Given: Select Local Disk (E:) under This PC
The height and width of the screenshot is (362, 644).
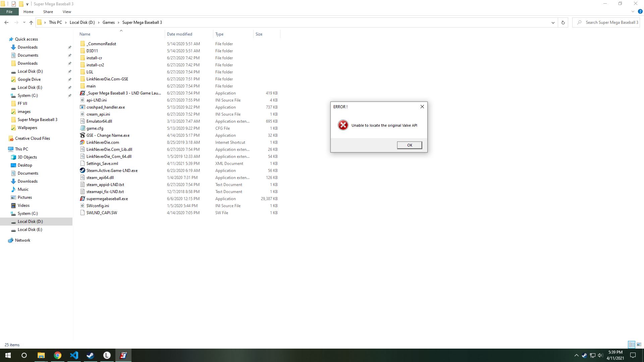Looking at the screenshot, I should point(30,230).
